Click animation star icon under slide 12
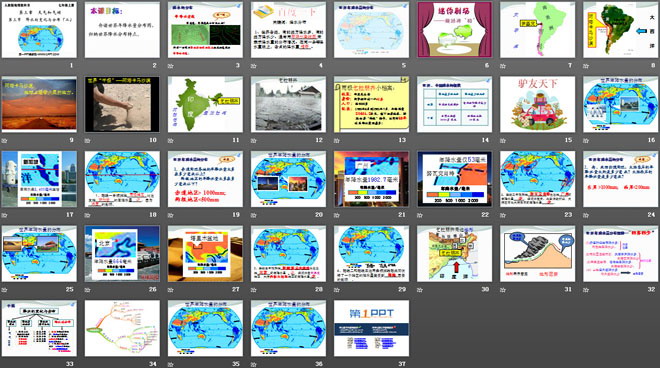This screenshot has width=660, height=368. [x=253, y=140]
